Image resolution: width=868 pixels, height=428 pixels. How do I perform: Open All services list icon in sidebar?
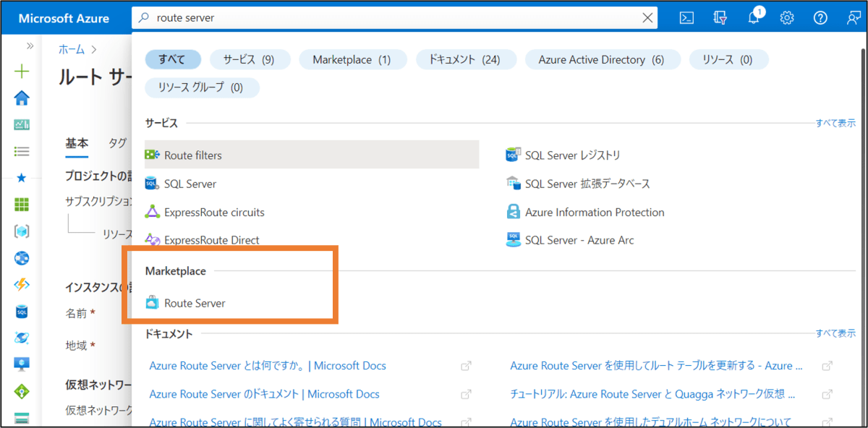point(22,151)
